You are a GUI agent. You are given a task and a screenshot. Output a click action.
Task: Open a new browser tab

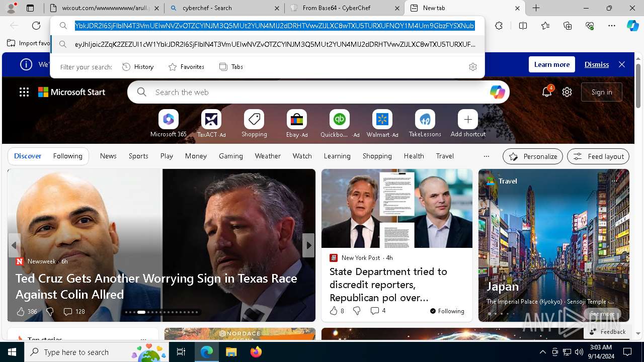click(536, 8)
